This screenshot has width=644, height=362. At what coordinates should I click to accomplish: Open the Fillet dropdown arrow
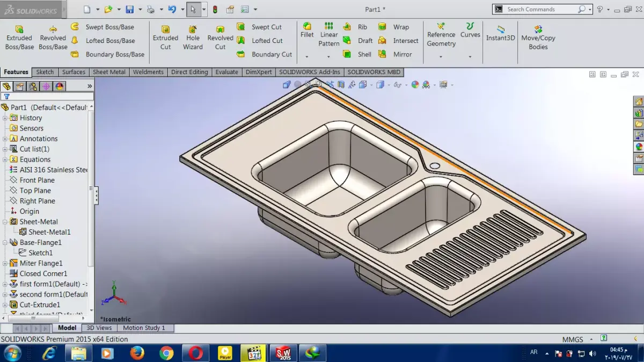307,56
